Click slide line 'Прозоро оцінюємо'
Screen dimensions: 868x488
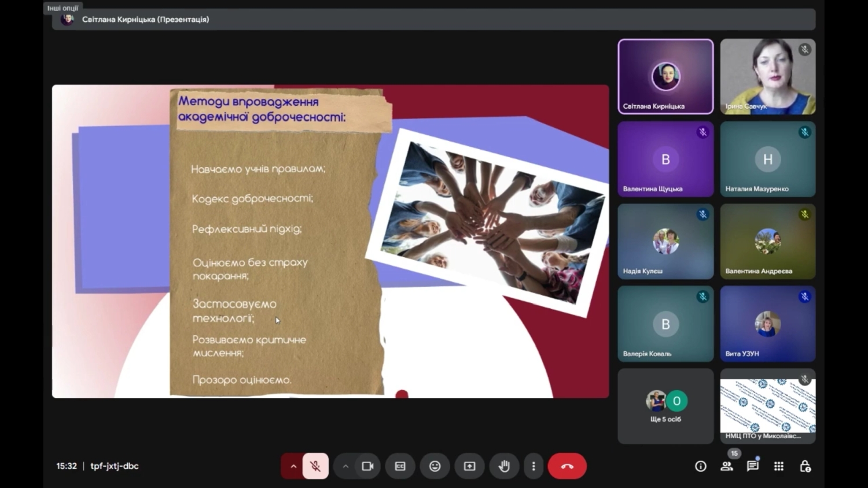click(242, 380)
